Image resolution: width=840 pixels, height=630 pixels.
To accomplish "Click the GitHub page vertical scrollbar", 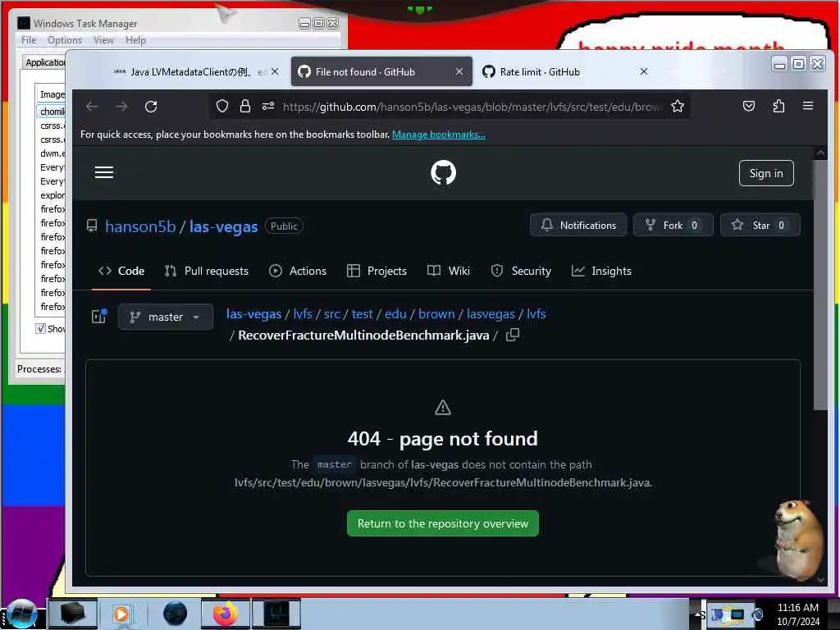I will (x=820, y=284).
